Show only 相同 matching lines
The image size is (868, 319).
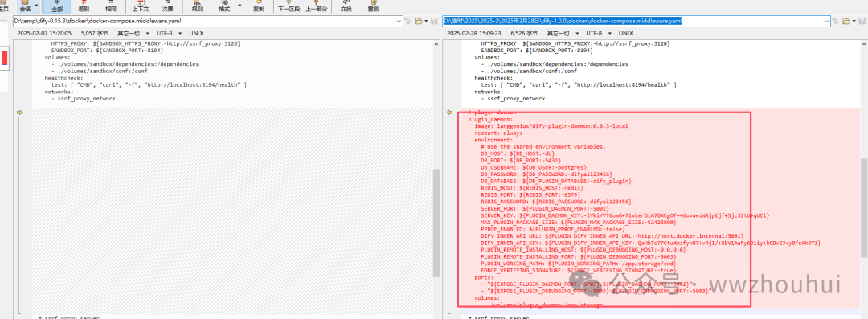pyautogui.click(x=111, y=6)
